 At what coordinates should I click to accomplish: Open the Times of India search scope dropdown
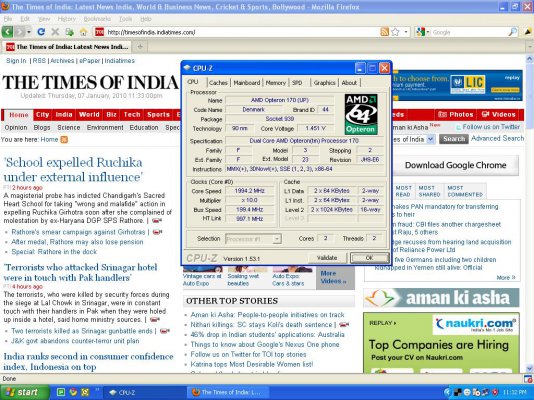(430, 139)
